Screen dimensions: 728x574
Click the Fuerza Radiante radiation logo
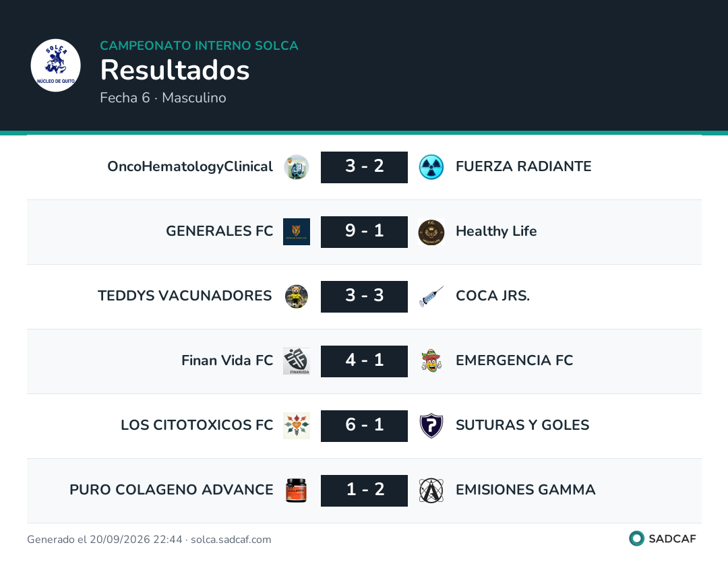pos(431,167)
